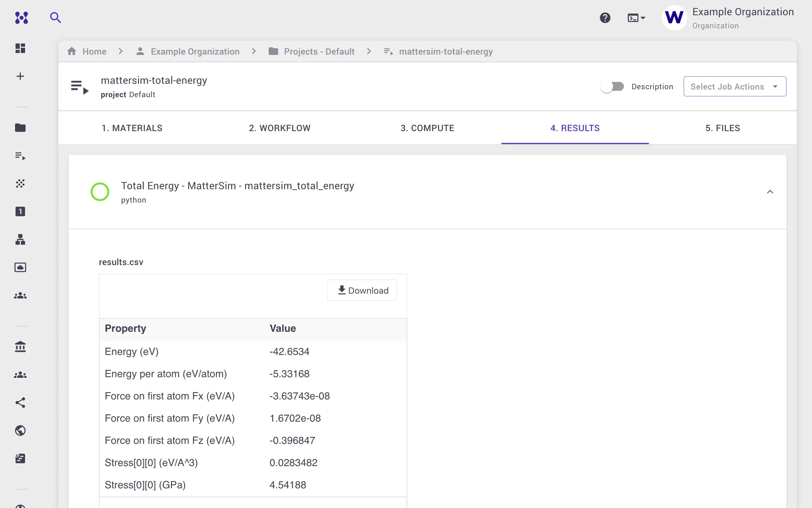The width and height of the screenshot is (812, 508).
Task: Open the lower sidebar groups icon
Action: (20, 375)
